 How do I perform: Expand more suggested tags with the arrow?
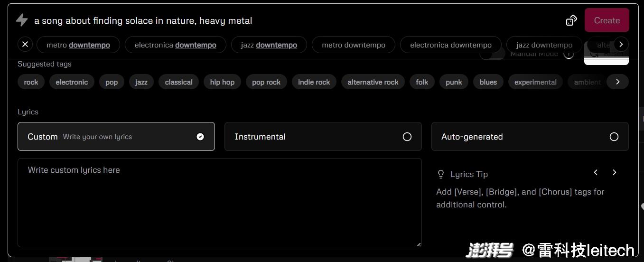(x=617, y=82)
